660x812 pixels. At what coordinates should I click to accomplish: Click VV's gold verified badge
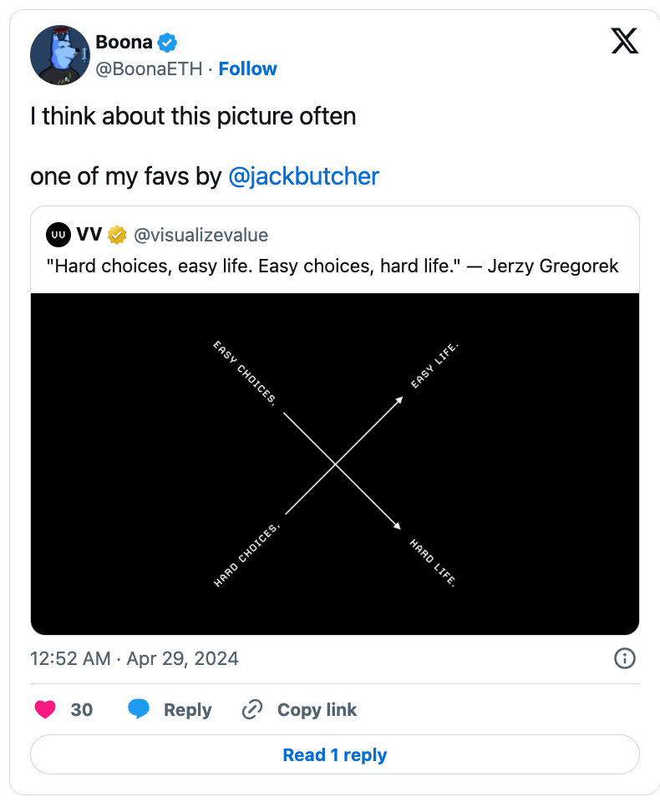pos(117,235)
